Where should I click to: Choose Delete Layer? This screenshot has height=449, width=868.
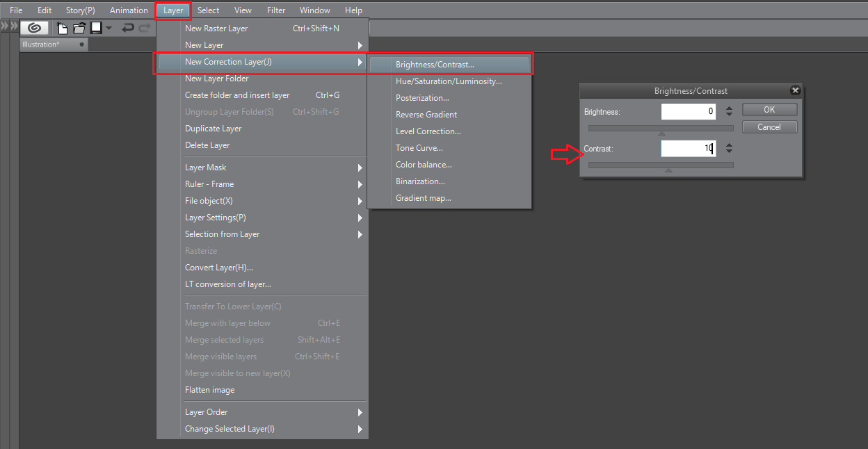pyautogui.click(x=262, y=145)
